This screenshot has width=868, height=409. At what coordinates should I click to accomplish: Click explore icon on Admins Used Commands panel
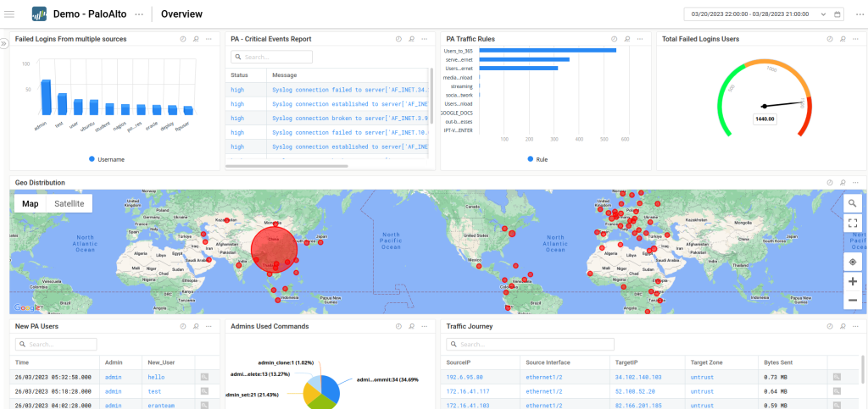tap(411, 326)
